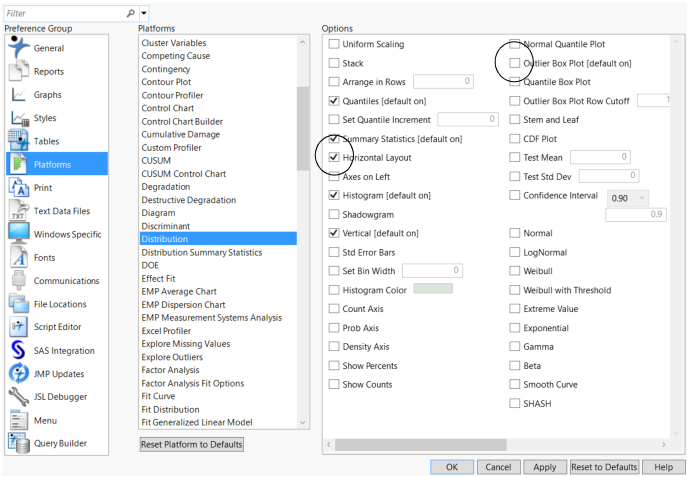Viewport: 689px width, 477px height.
Task: Enable the CDF Plot checkbox
Action: coord(515,139)
